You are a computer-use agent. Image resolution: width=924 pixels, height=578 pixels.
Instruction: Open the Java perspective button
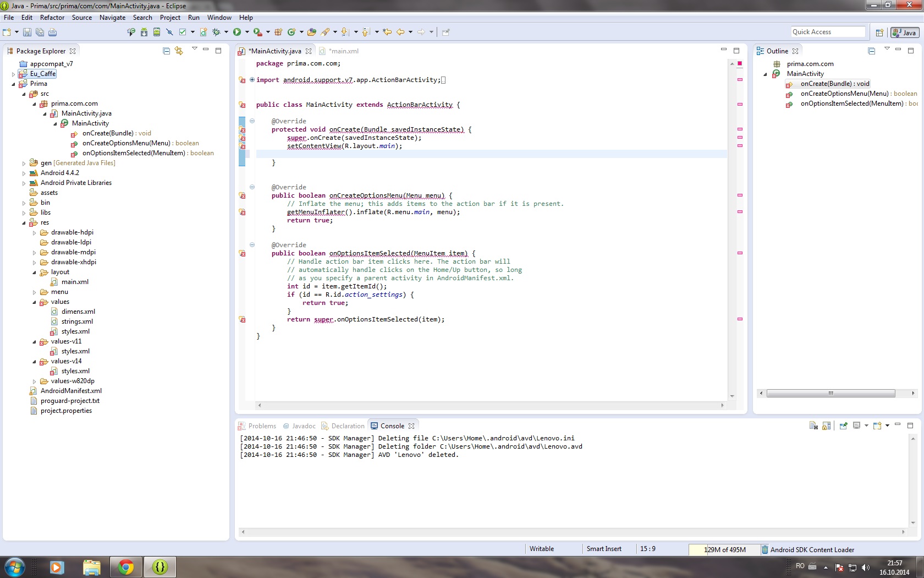click(904, 32)
